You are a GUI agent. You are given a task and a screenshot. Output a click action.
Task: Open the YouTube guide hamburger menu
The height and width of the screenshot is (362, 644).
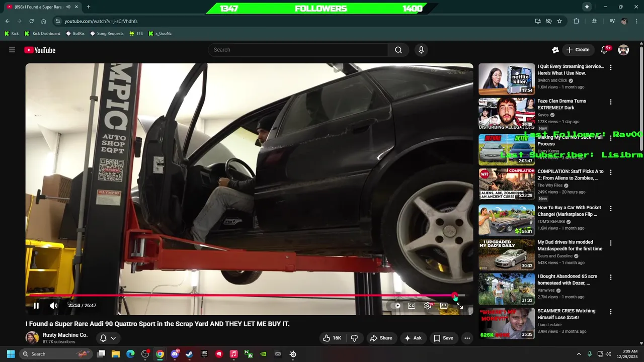(12, 50)
